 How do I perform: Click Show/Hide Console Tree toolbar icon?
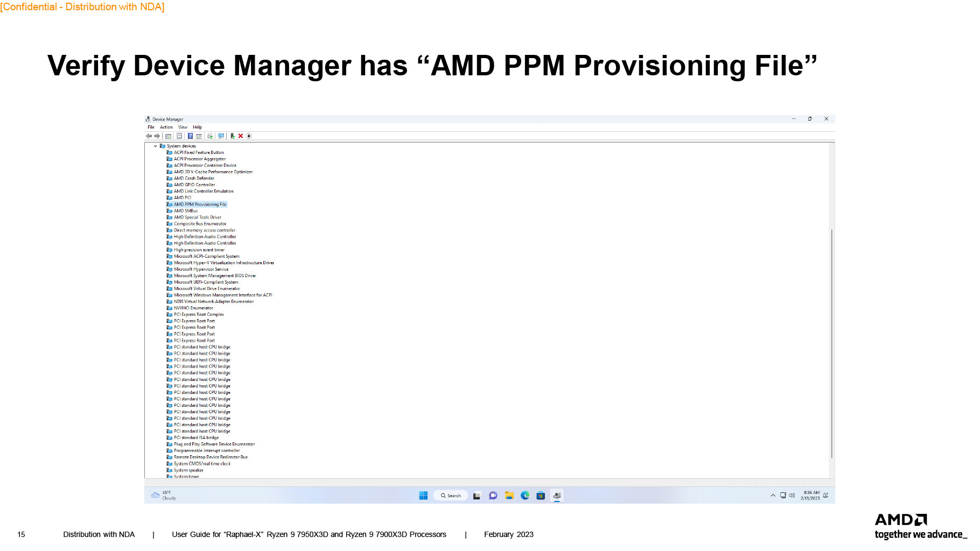point(169,136)
